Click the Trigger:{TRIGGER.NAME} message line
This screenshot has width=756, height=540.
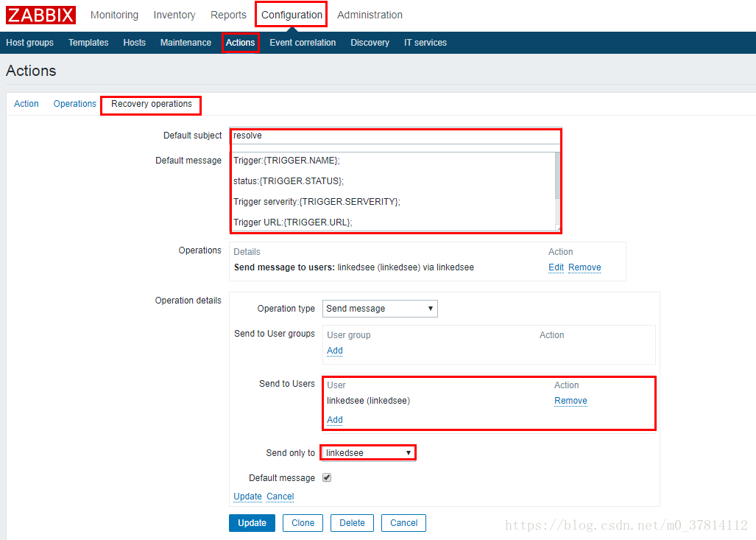286,161
